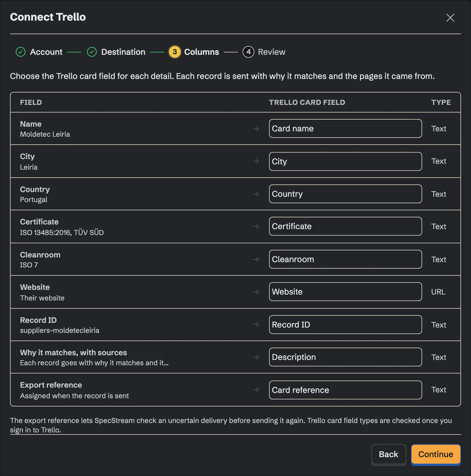This screenshot has height=476, width=471.
Task: Click the URL type in Website row
Action: coord(438,292)
